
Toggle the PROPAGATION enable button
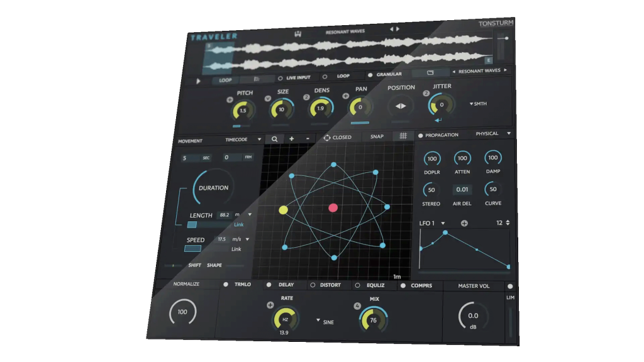tap(421, 135)
